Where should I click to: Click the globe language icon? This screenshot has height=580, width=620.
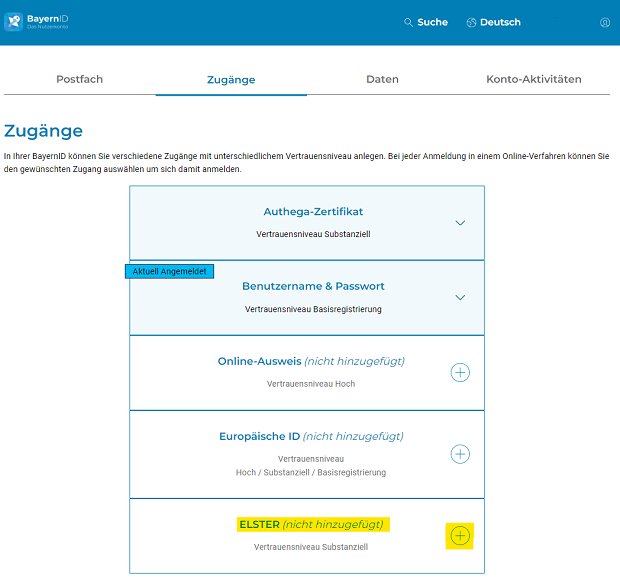(x=471, y=23)
